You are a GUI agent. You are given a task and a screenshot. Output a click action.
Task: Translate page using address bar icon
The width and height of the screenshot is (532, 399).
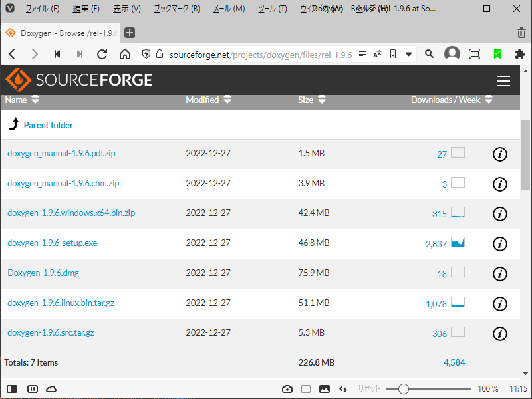pos(377,54)
